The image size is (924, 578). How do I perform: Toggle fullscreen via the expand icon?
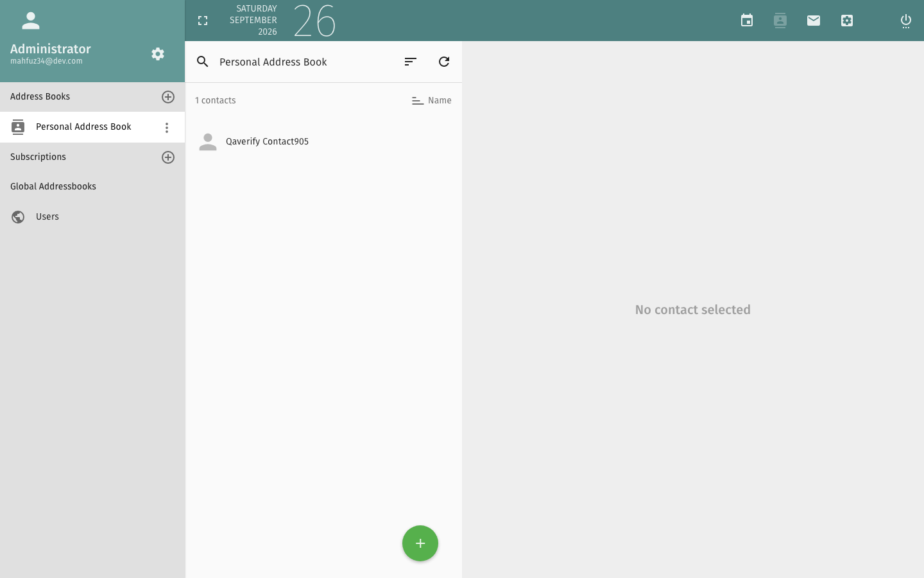203,21
